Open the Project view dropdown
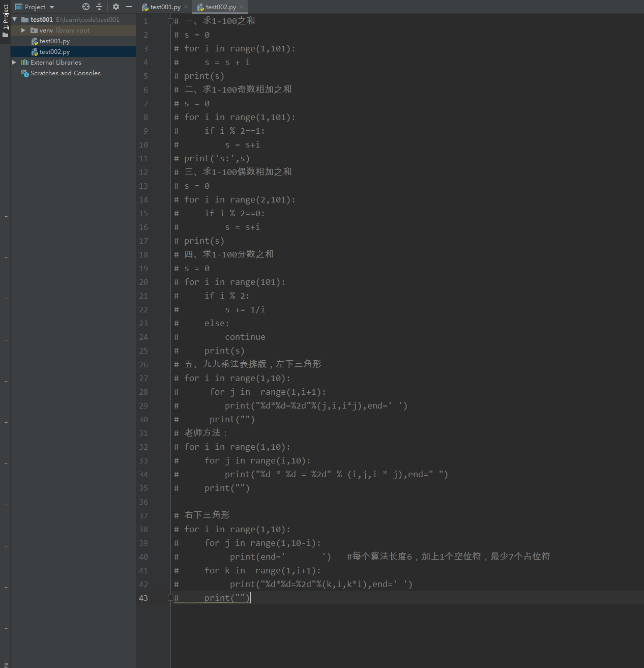This screenshot has width=644, height=668. (x=51, y=7)
